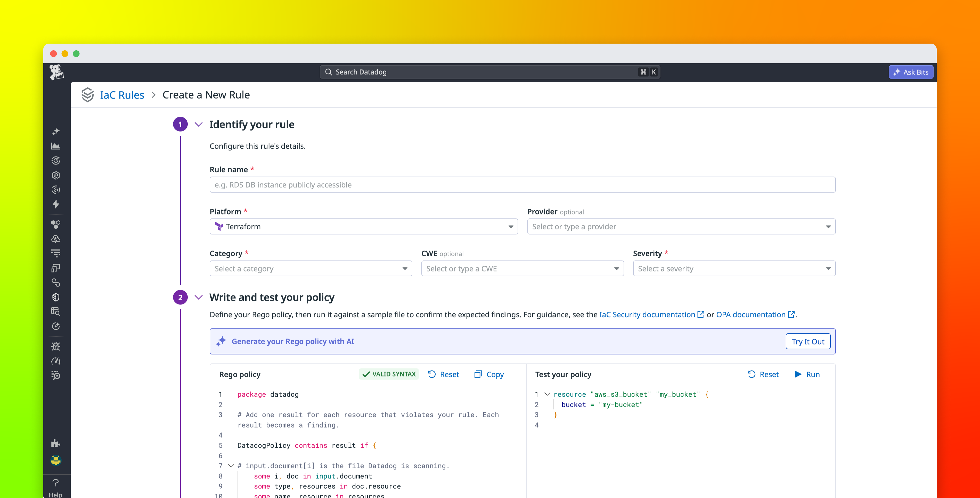Open the Platform dropdown showing Terraform

click(x=363, y=227)
